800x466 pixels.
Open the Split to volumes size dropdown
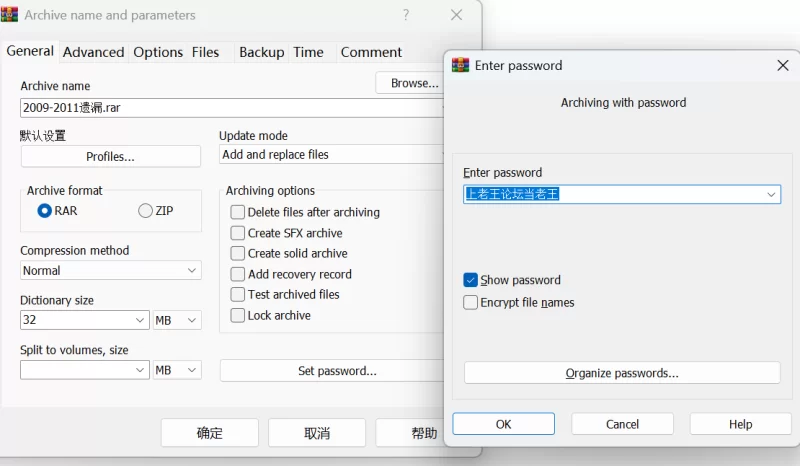(x=140, y=370)
